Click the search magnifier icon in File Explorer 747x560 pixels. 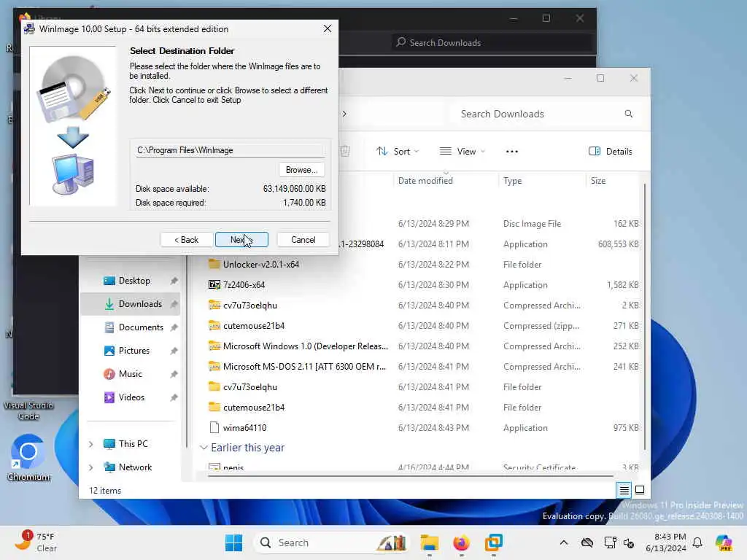point(628,114)
